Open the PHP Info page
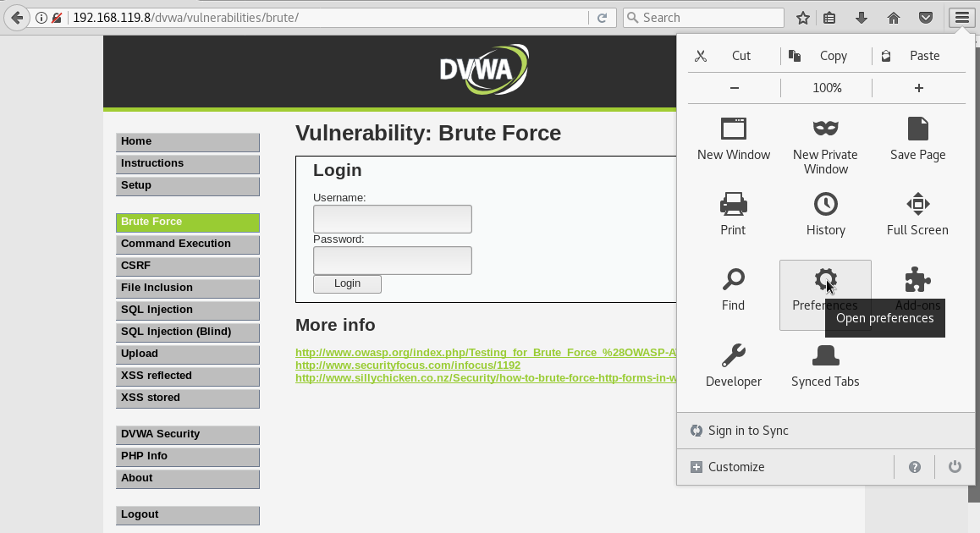 pos(188,456)
